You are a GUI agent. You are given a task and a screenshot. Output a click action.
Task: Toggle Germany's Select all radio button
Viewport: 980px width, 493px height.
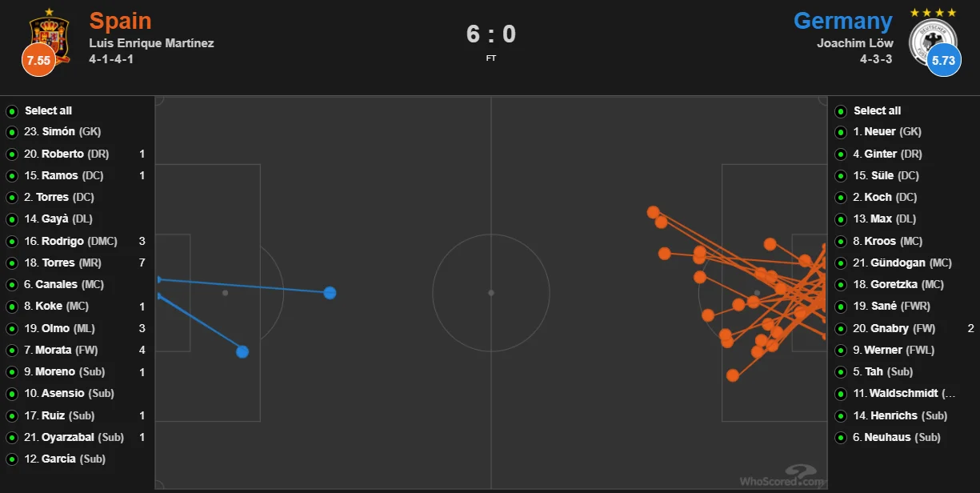[841, 111]
